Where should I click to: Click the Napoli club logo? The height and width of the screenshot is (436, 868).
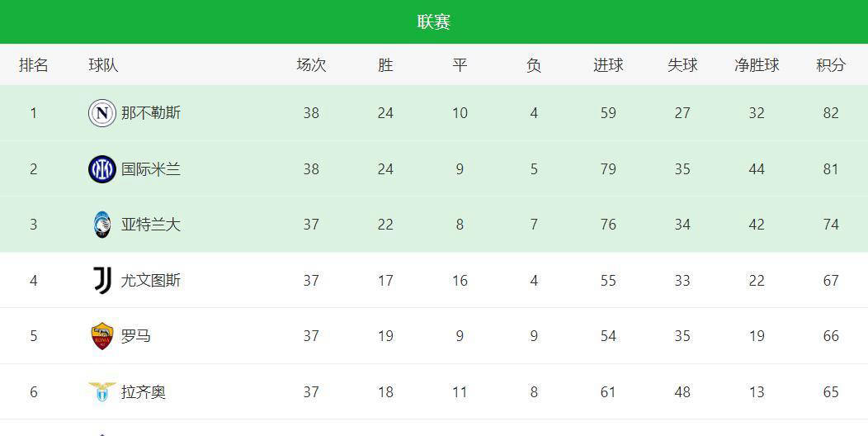point(101,113)
